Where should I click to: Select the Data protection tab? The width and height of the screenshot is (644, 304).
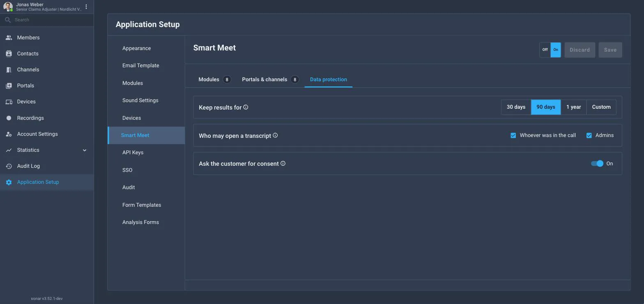(329, 80)
